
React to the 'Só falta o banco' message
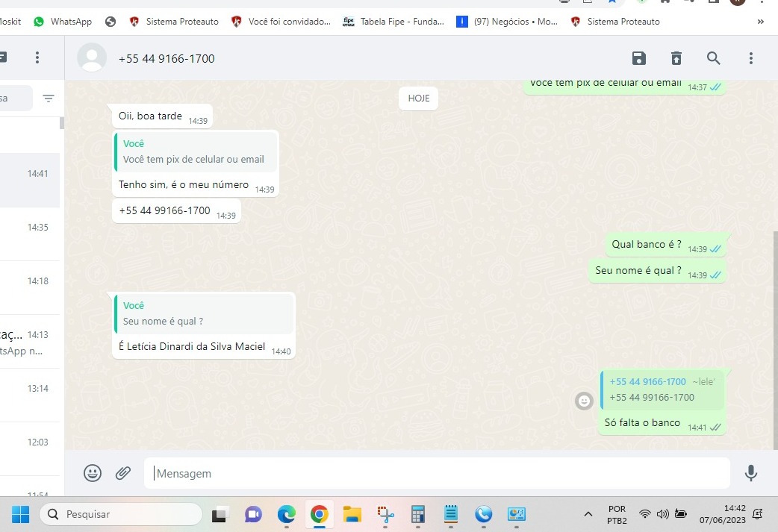click(x=584, y=401)
